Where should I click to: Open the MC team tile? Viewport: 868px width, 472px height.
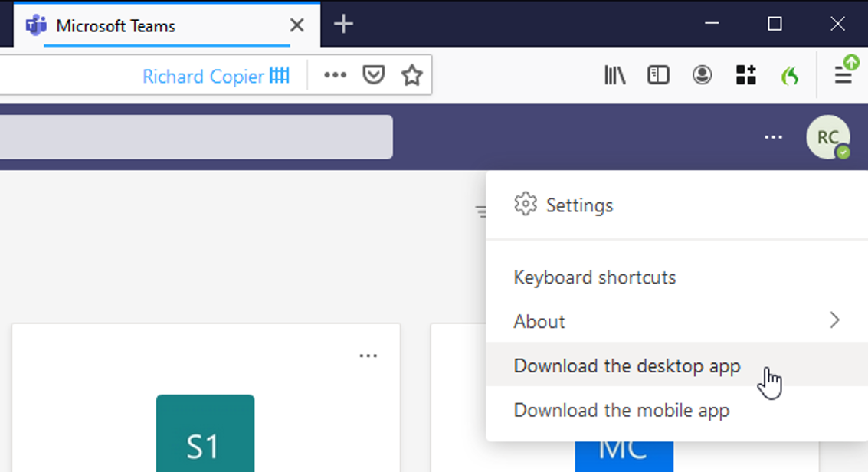[624, 457]
